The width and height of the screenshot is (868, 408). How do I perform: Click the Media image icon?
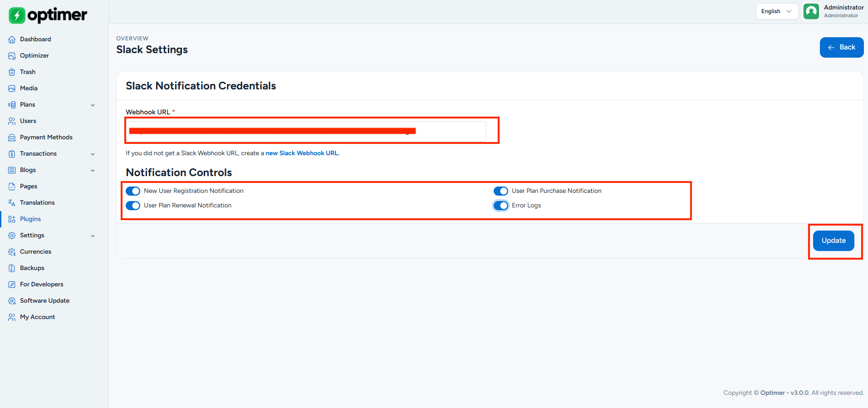click(x=12, y=88)
